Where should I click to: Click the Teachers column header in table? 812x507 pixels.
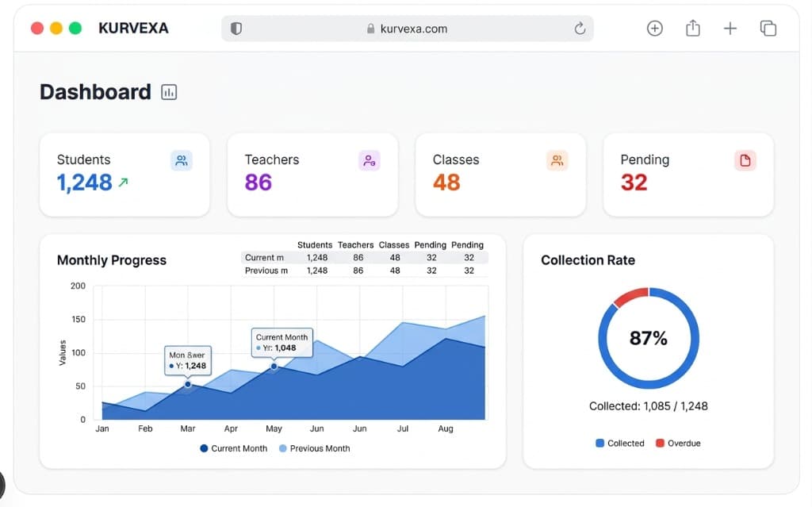(356, 244)
